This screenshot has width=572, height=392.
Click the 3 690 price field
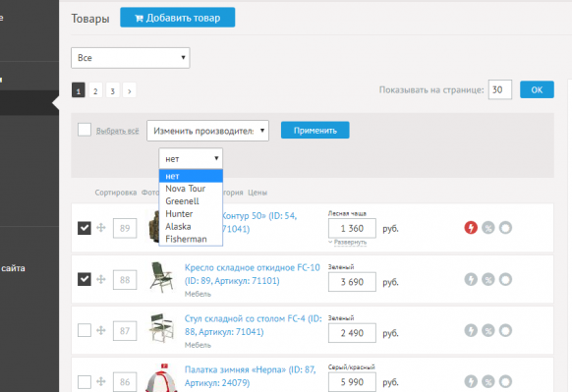tap(352, 282)
